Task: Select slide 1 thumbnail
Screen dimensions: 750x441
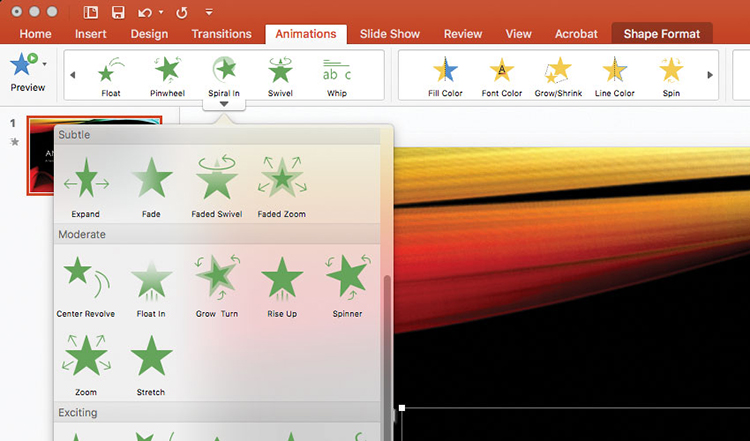Action: click(94, 156)
